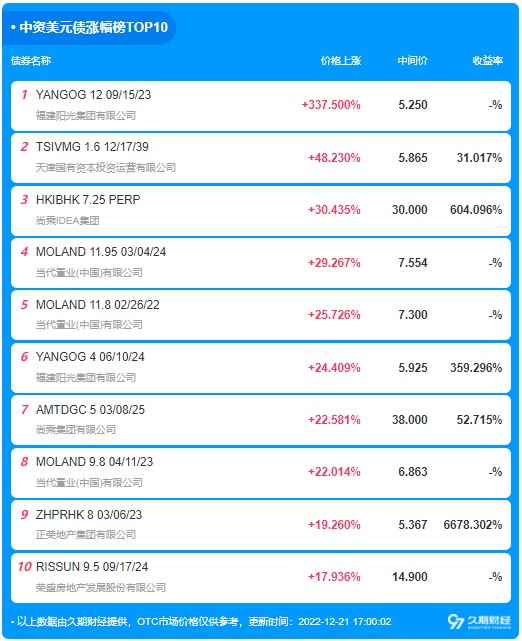Open TSIVMG 1.6 12/17/39 bond row
The image size is (522, 641).
[x=261, y=158]
